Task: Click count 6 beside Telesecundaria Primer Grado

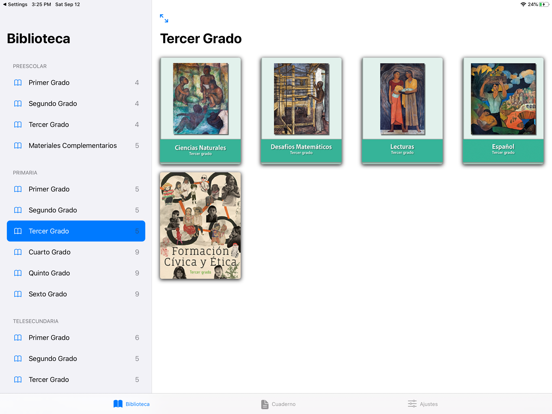Action: click(137, 338)
